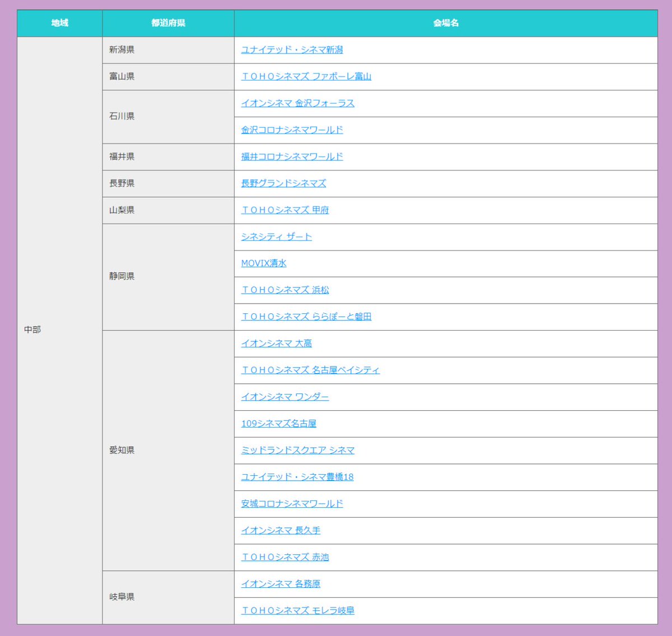Open the ＴＯＨＯシネマズ 浜松 link
The image size is (672, 636).
coord(284,290)
